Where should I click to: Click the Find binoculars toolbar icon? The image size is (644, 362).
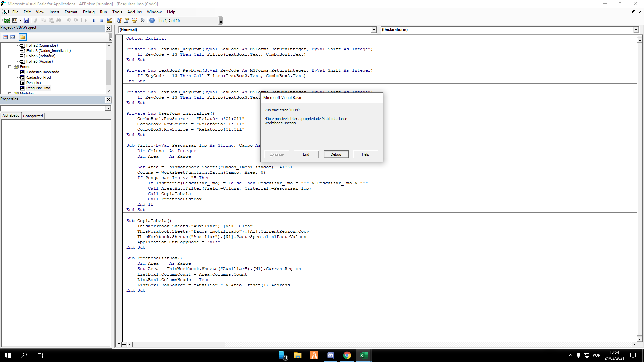(x=59, y=20)
